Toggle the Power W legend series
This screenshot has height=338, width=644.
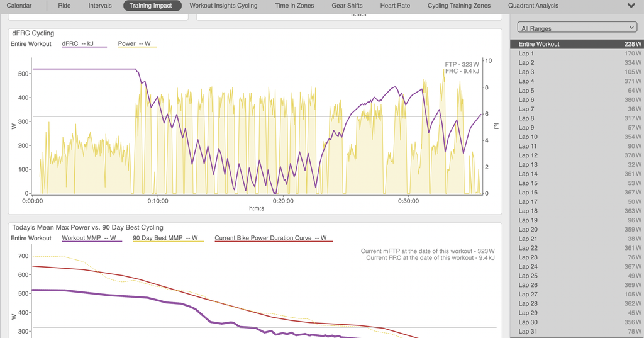136,43
